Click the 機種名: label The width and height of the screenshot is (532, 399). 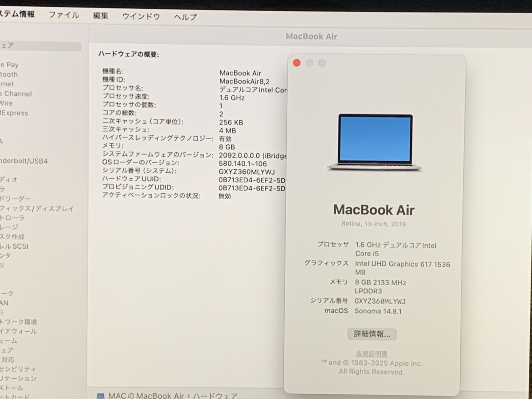point(113,71)
